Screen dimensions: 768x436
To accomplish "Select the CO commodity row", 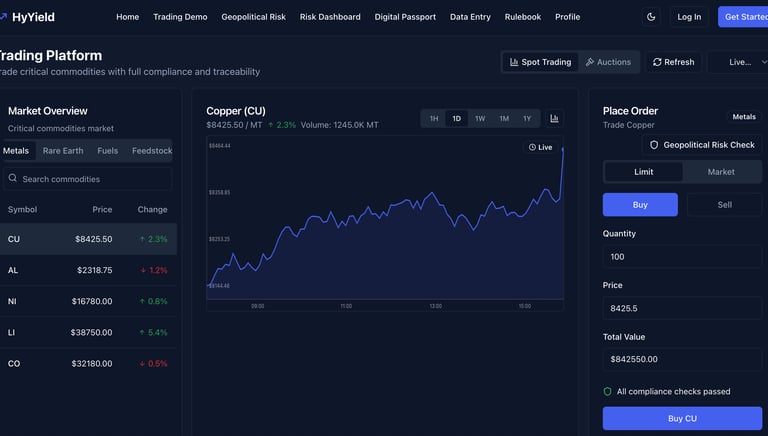I will click(x=88, y=363).
